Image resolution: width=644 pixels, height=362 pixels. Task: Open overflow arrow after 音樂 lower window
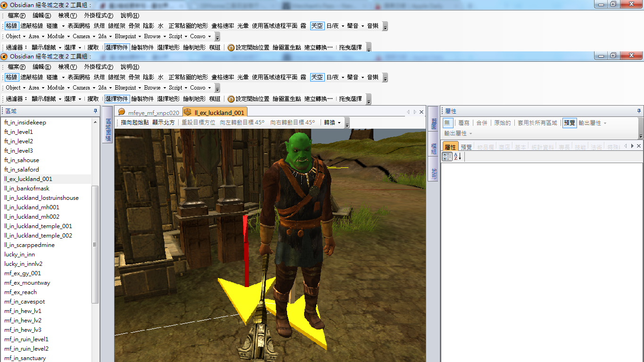pos(385,78)
